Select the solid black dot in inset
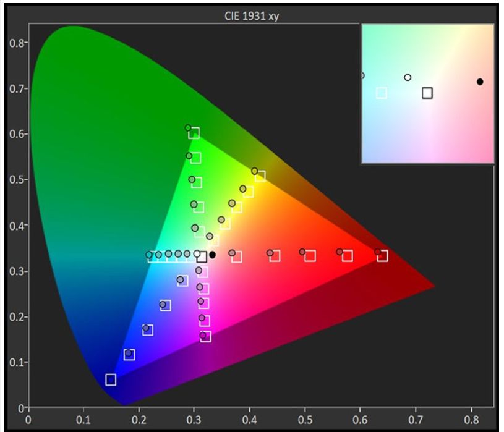 (480, 82)
